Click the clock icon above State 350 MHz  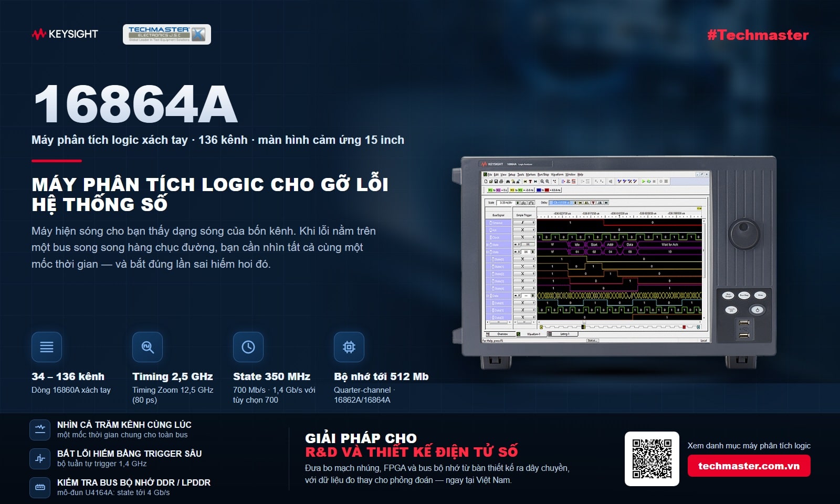pos(248,347)
